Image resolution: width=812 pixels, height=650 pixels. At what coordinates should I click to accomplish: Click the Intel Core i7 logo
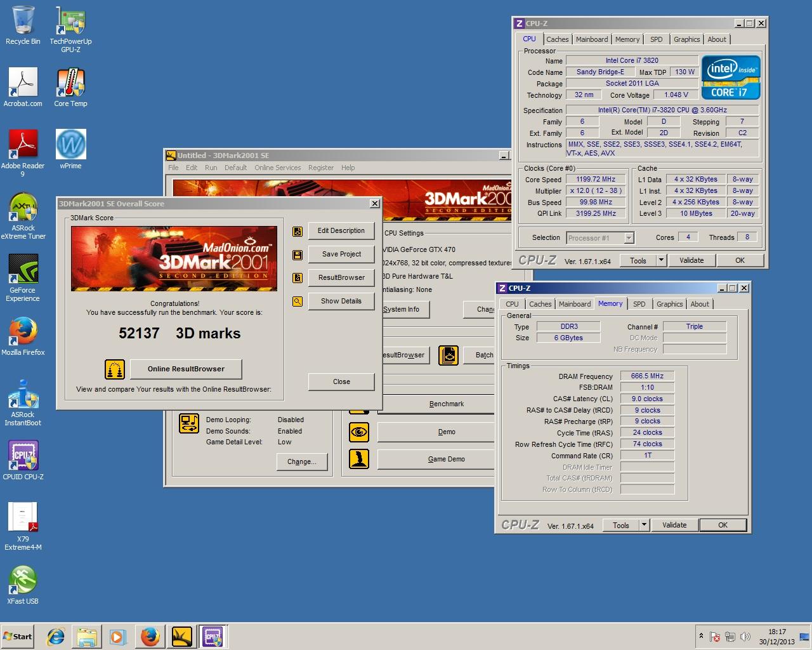tap(731, 77)
